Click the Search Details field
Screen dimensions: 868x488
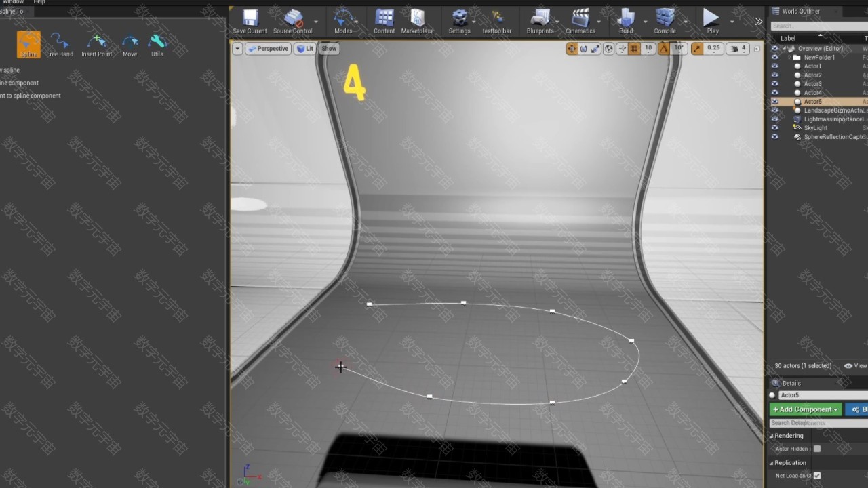(x=818, y=423)
